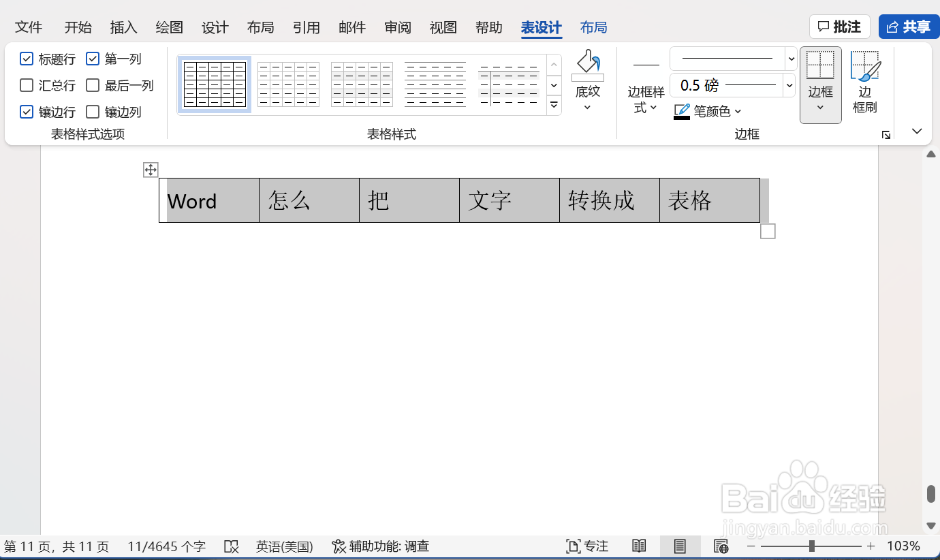Screen dimensions: 940x560
Task: Click the zoom slider handle
Action: point(811,546)
